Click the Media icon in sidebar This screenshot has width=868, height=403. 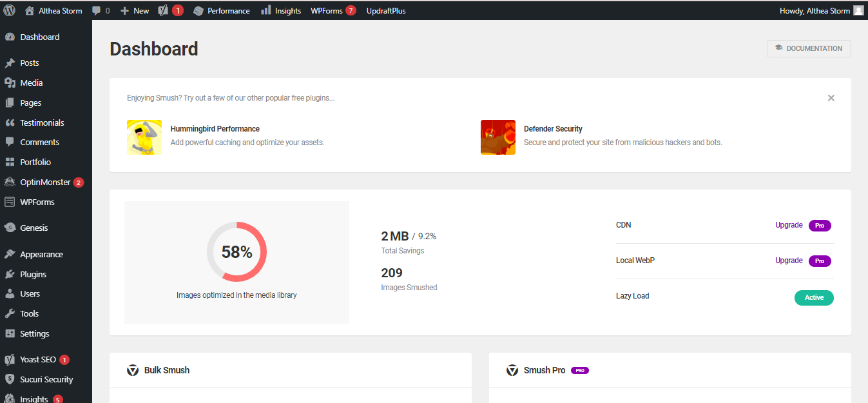10,83
